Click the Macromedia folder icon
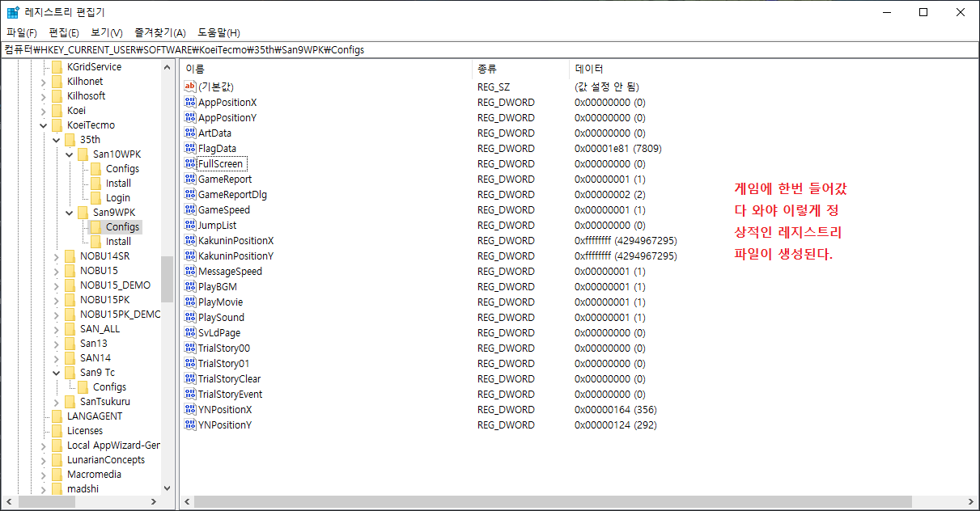 tap(57, 475)
